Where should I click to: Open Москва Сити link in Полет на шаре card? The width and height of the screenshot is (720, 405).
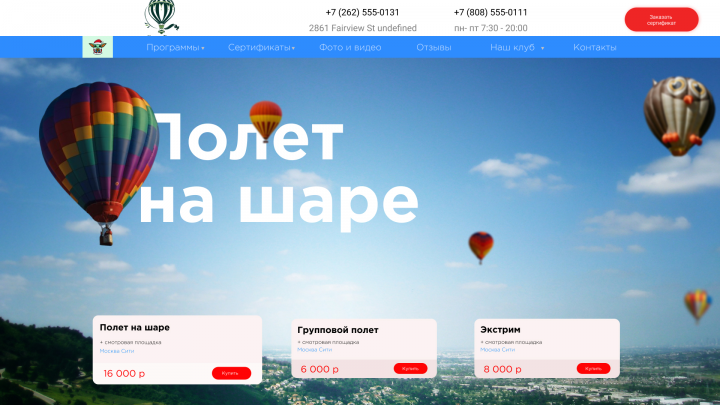tap(117, 351)
